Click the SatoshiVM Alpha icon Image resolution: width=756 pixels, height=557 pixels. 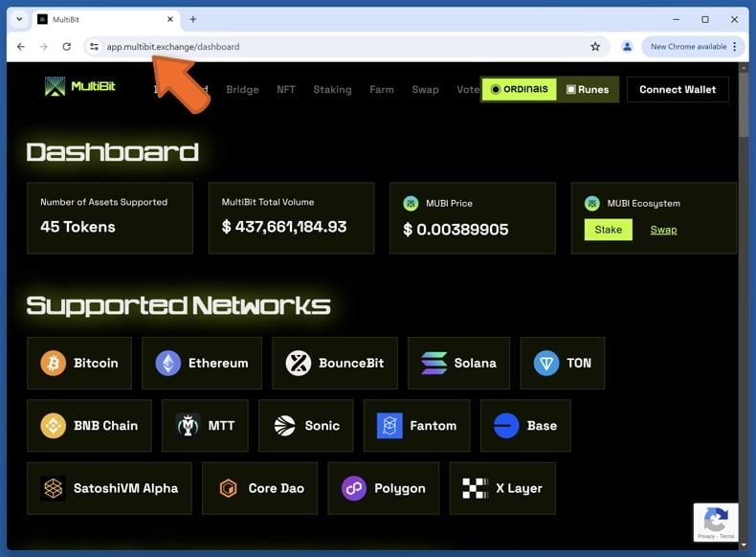53,488
